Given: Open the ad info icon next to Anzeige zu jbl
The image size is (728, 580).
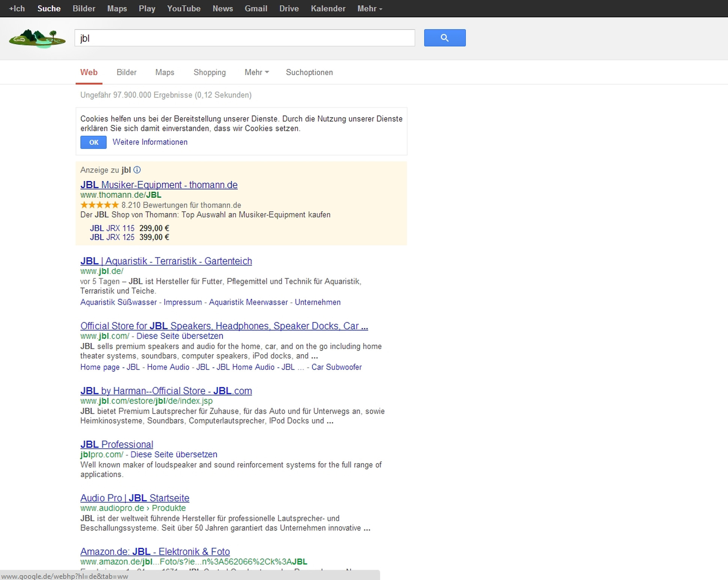Looking at the screenshot, I should pyautogui.click(x=137, y=170).
